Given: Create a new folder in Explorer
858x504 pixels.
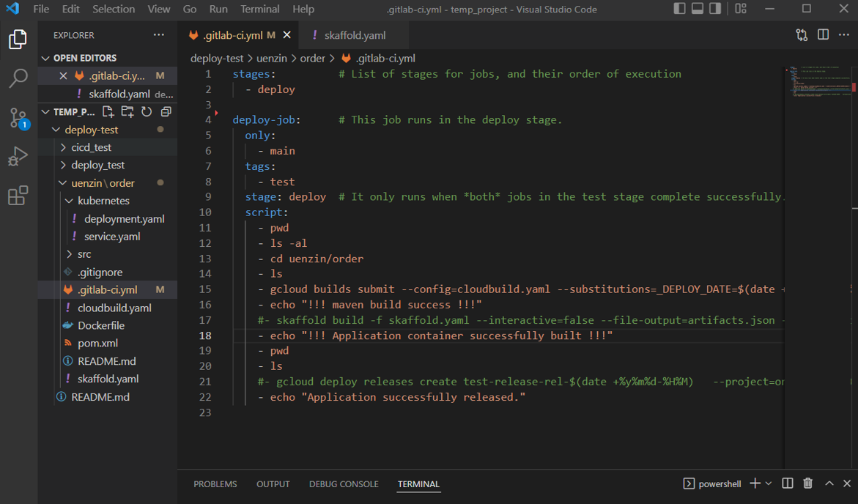Looking at the screenshot, I should pyautogui.click(x=127, y=111).
